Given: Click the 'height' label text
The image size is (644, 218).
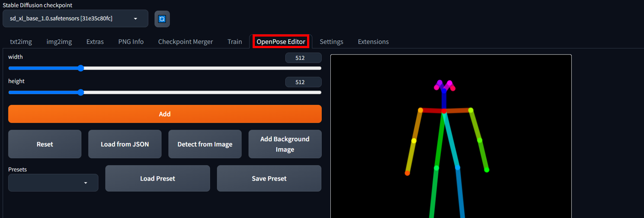Looking at the screenshot, I should coord(16,81).
